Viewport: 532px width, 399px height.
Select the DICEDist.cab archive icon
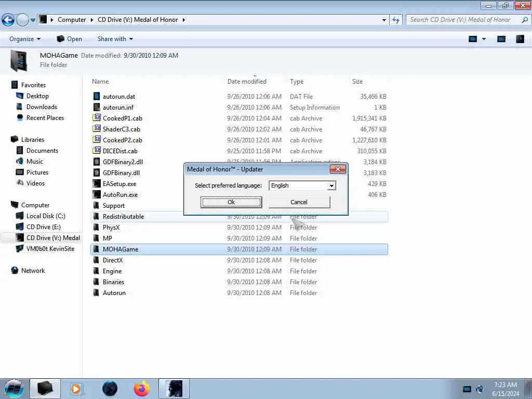click(97, 151)
